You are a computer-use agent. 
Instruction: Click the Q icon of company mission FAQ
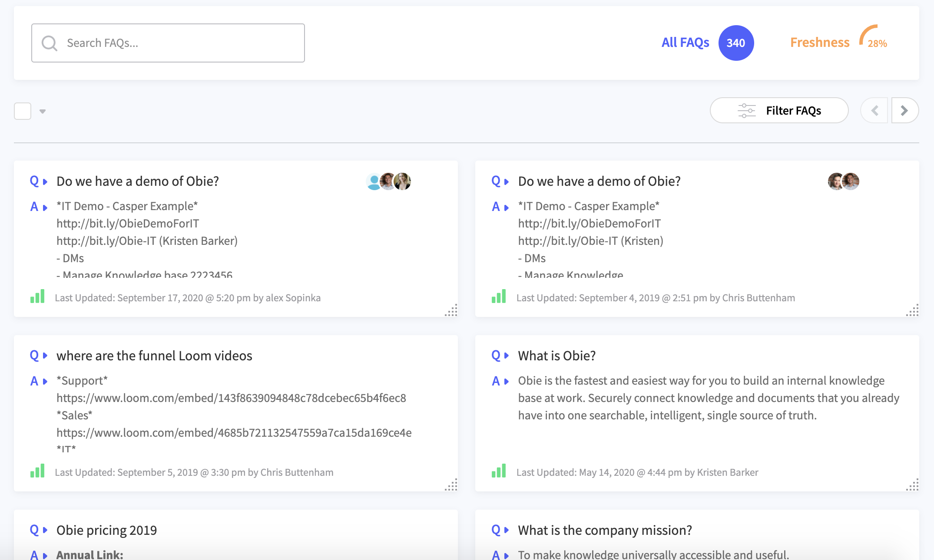point(496,530)
